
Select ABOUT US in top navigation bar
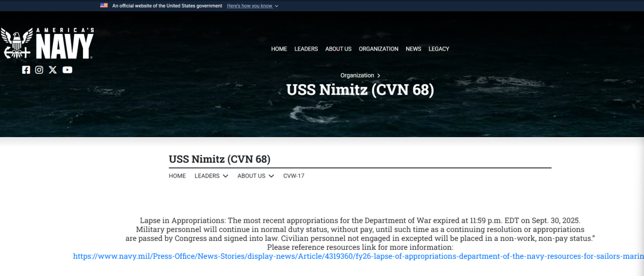pos(338,49)
